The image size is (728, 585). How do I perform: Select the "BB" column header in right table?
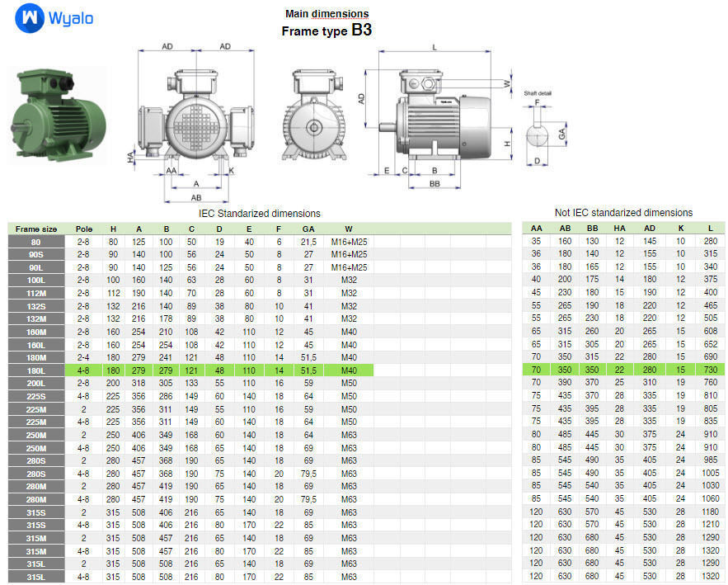tap(593, 229)
